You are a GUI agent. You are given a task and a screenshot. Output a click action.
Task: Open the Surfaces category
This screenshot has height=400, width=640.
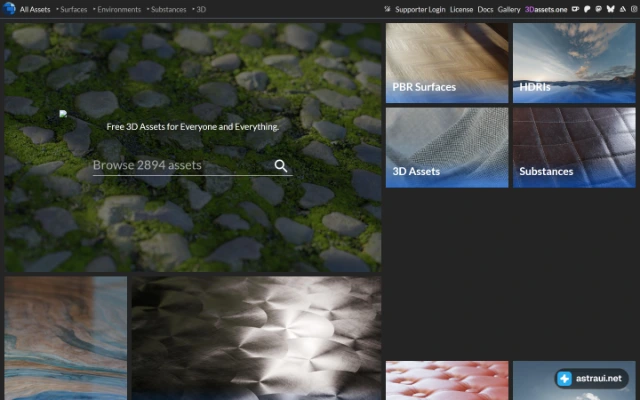tap(73, 9)
